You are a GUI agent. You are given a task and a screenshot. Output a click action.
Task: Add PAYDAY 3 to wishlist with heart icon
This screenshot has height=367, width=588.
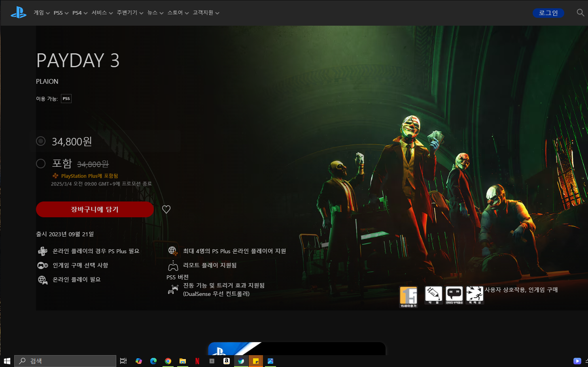pyautogui.click(x=166, y=209)
